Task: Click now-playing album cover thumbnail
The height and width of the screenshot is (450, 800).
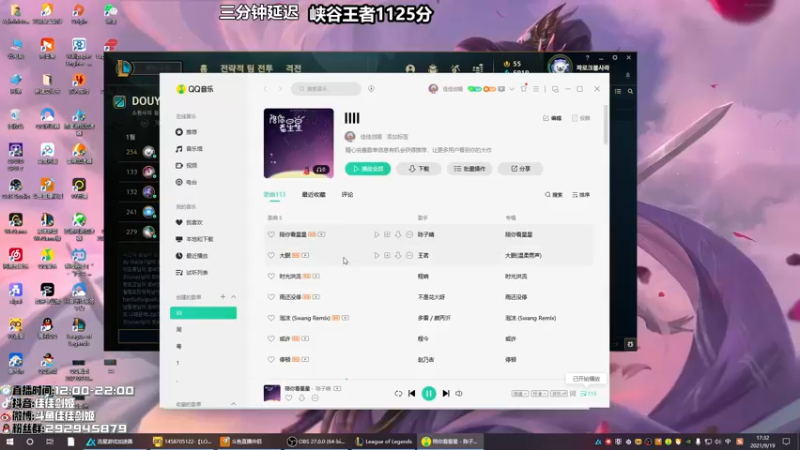Action: [x=272, y=393]
